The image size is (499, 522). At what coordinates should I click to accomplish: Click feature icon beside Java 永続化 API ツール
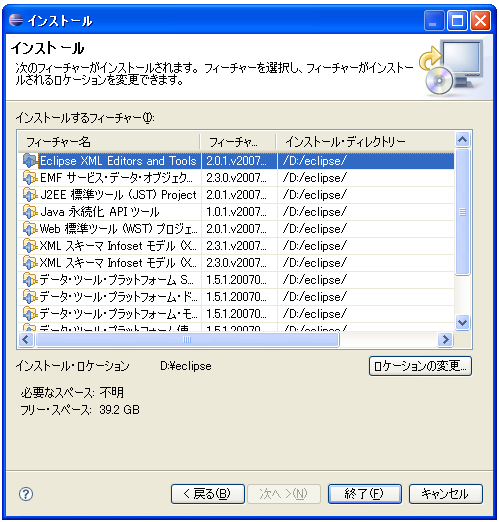30,212
